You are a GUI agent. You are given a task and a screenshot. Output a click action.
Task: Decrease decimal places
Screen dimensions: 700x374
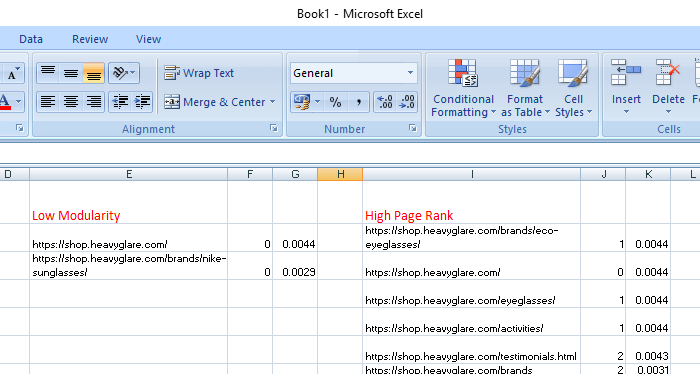click(407, 102)
